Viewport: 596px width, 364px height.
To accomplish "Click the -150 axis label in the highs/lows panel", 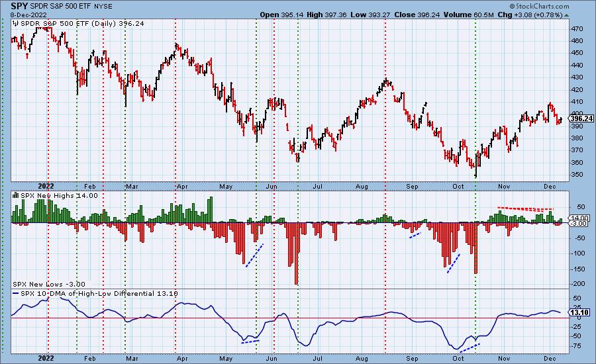I will click(x=579, y=269).
